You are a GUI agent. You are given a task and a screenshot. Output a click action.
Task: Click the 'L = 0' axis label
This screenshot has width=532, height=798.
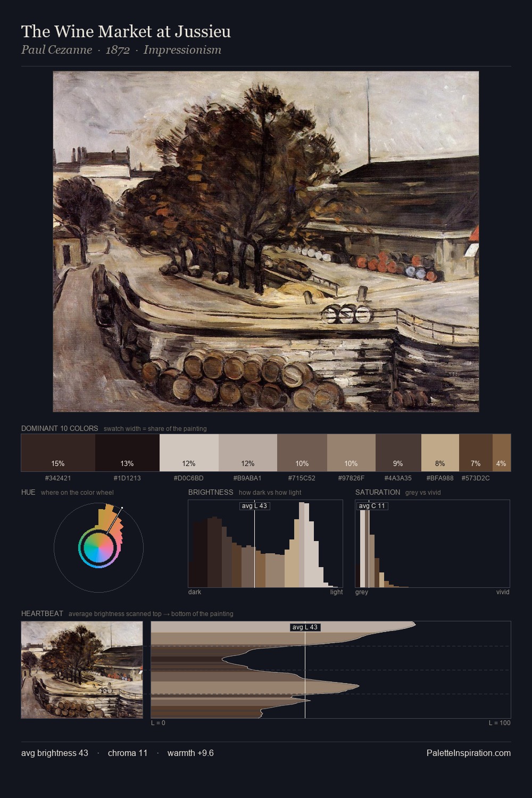pos(158,723)
